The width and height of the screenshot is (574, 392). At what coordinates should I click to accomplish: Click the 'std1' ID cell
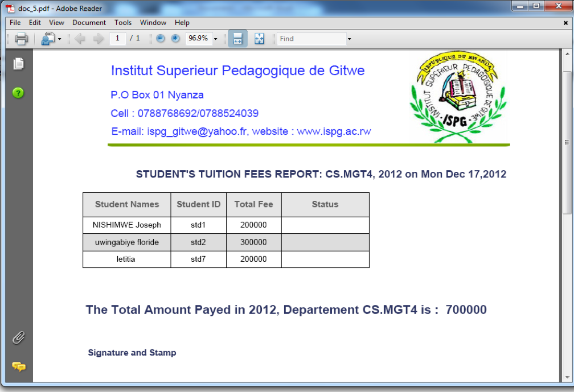(198, 225)
